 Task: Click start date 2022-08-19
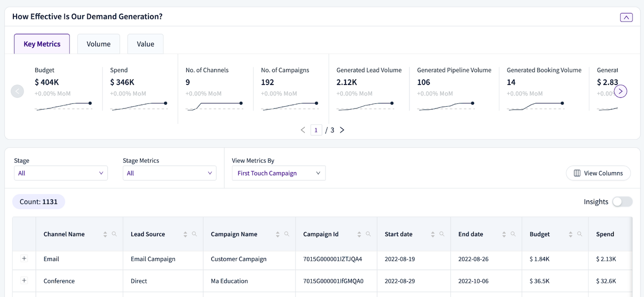[400, 259]
